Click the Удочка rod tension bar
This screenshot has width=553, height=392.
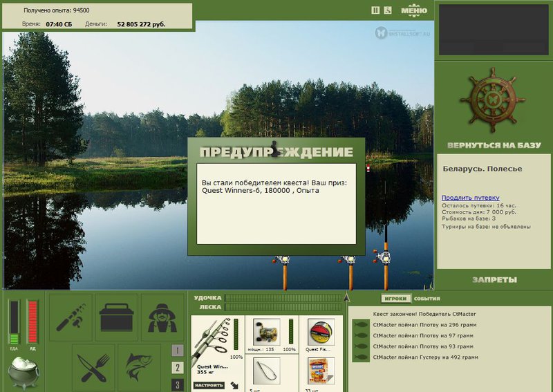point(283,298)
